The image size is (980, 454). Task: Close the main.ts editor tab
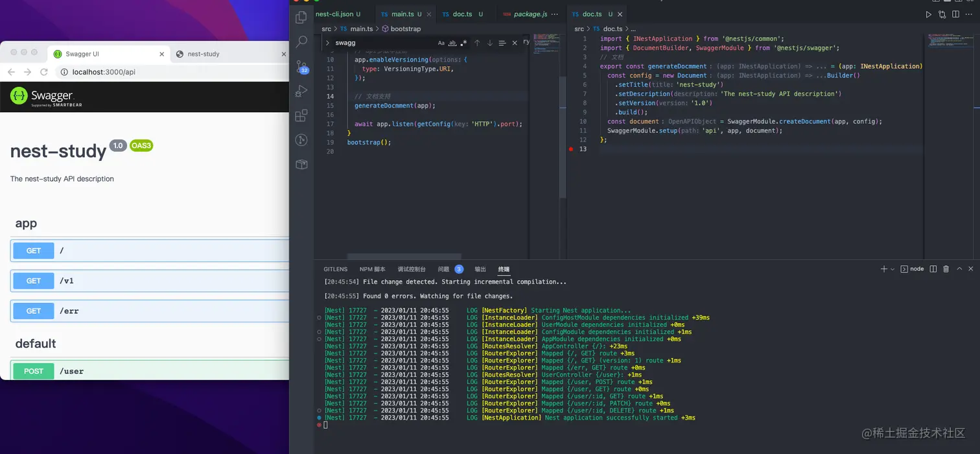428,14
